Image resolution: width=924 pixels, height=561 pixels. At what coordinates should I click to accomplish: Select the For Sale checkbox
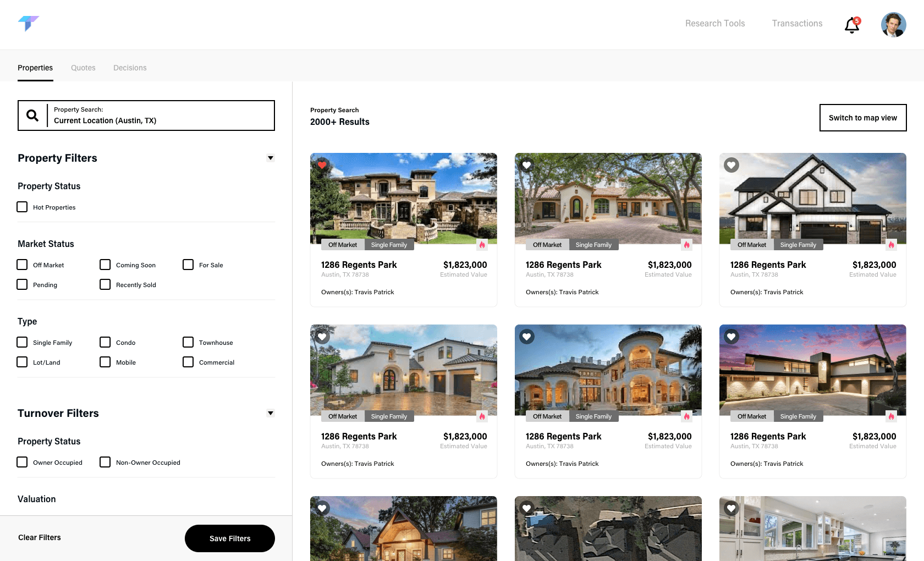coord(188,265)
